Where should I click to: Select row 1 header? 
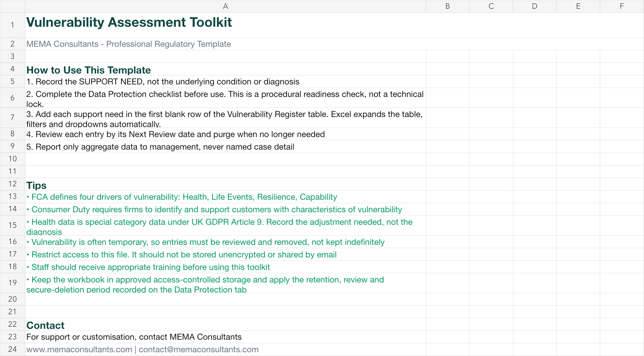tap(13, 25)
